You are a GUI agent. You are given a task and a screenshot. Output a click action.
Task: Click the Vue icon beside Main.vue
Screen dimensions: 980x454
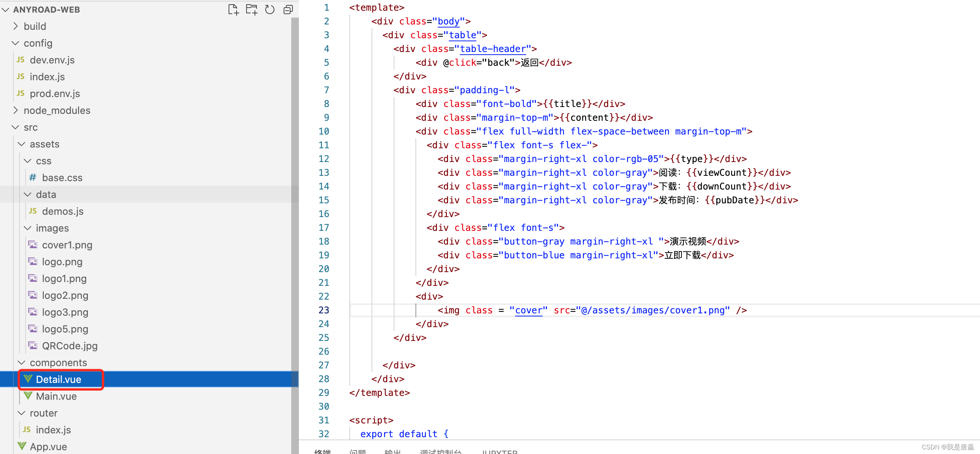(27, 396)
